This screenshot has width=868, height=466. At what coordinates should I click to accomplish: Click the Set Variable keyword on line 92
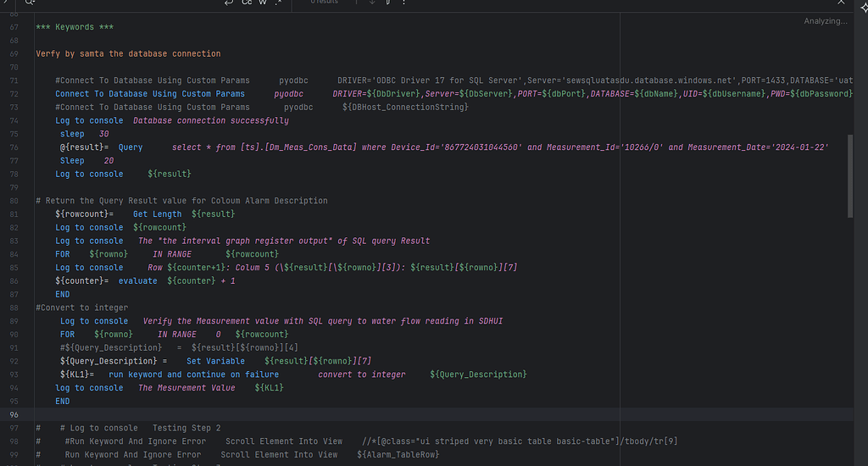215,361
